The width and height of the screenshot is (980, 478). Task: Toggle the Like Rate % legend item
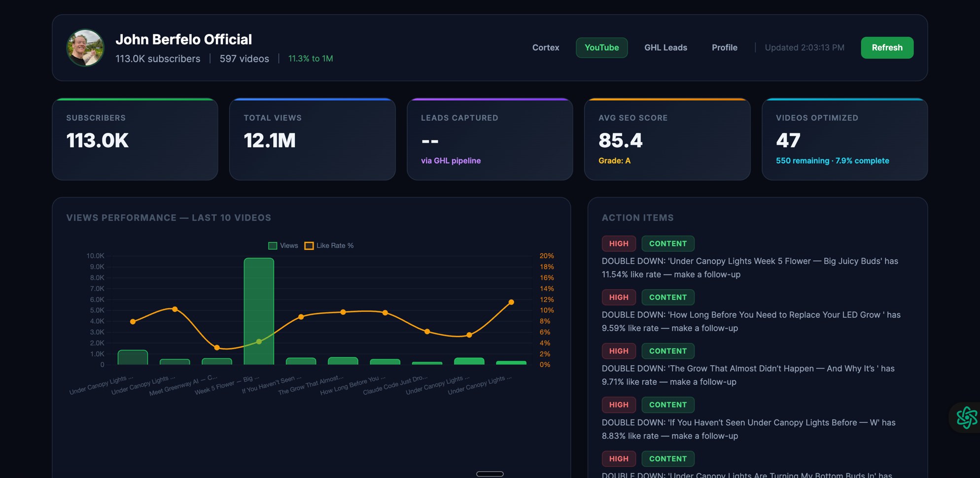(x=329, y=245)
